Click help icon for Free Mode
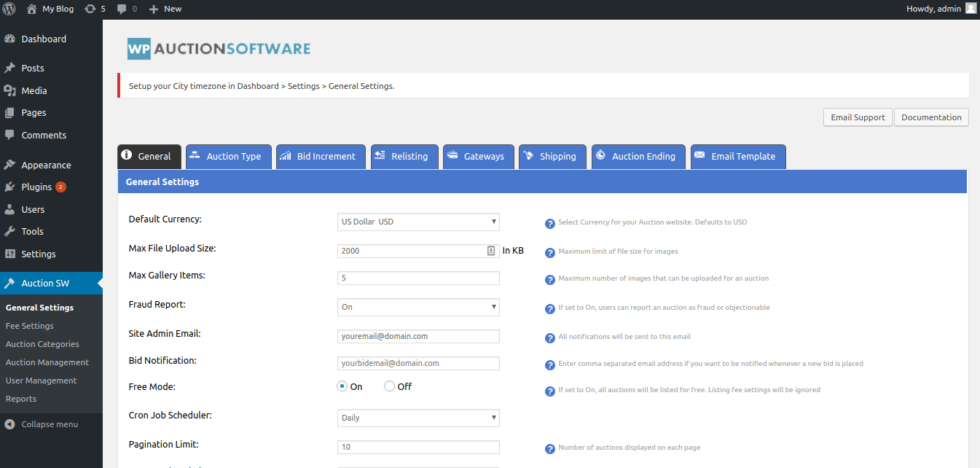Image resolution: width=980 pixels, height=468 pixels. 550,391
